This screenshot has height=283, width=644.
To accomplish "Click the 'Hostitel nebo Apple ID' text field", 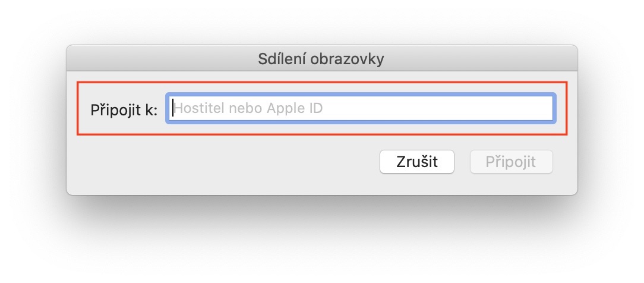I will click(361, 109).
